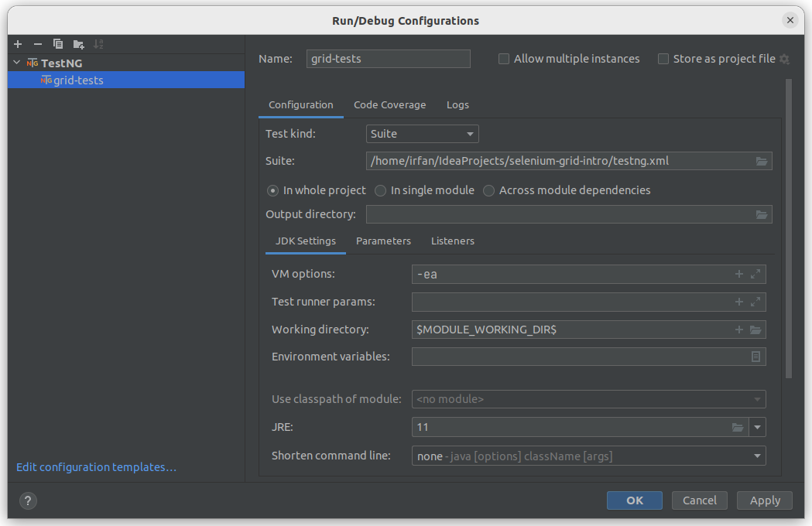Browse for the Suite file folder icon
812x526 pixels.
point(761,161)
